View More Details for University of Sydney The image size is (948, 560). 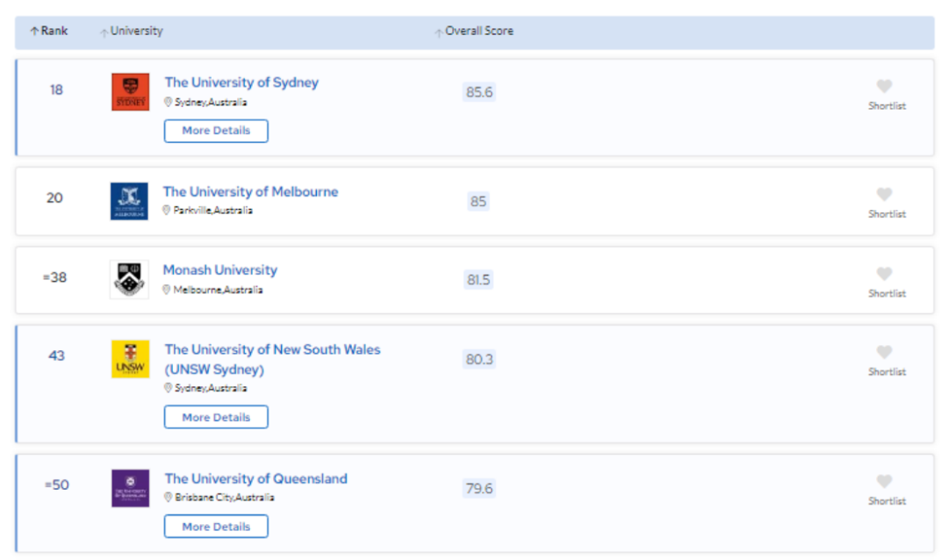point(216,131)
